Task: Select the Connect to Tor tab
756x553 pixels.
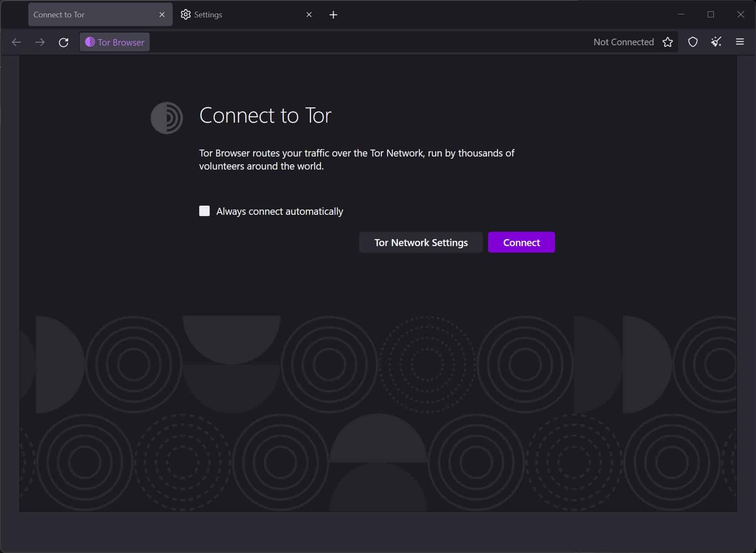Action: tap(91, 15)
